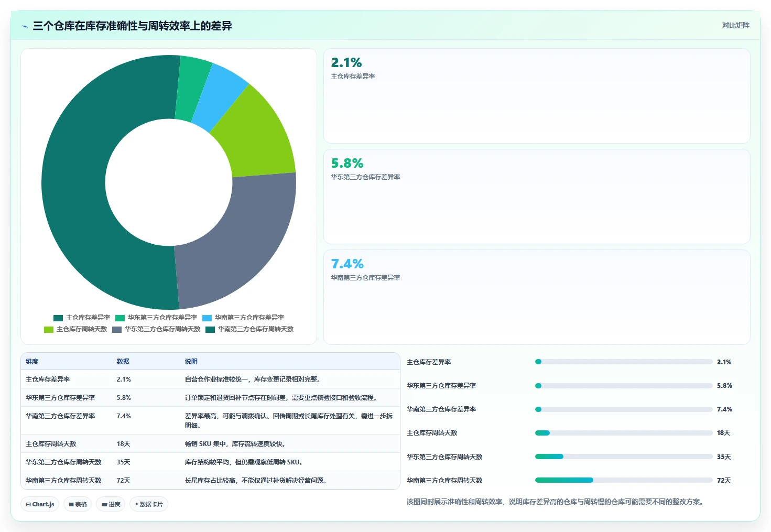
Task: Click the title bolt icon
Action: coord(25,26)
